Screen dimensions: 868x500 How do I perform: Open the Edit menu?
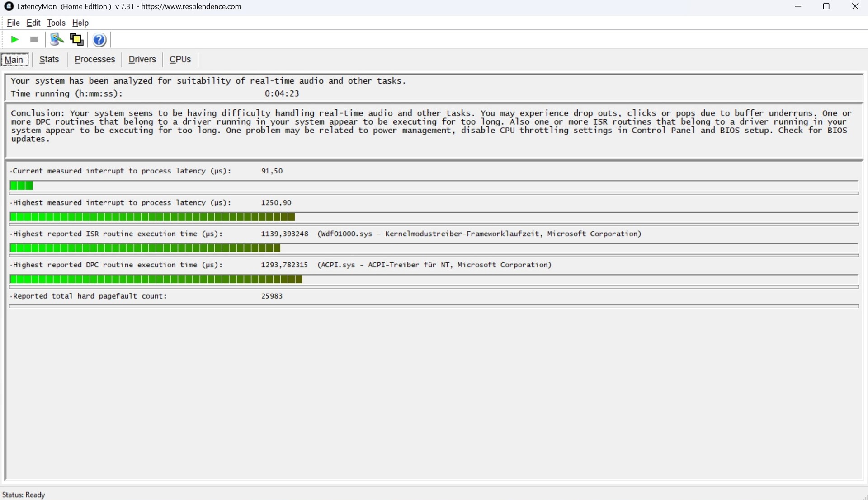33,23
